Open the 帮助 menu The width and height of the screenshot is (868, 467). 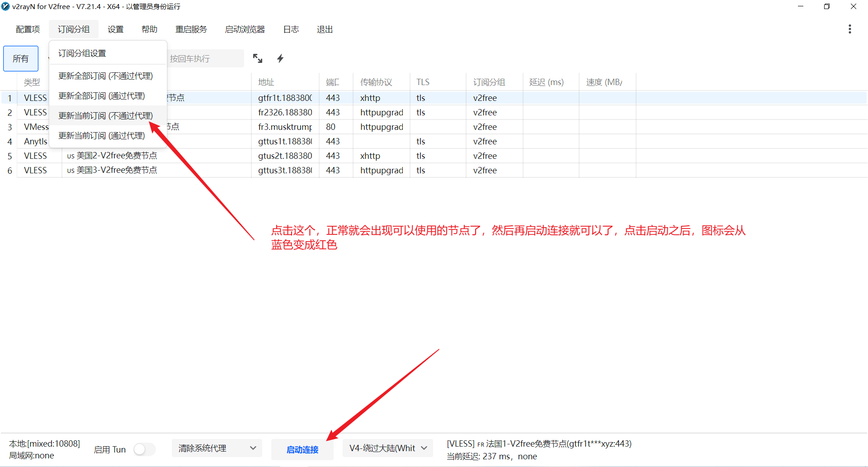point(149,29)
